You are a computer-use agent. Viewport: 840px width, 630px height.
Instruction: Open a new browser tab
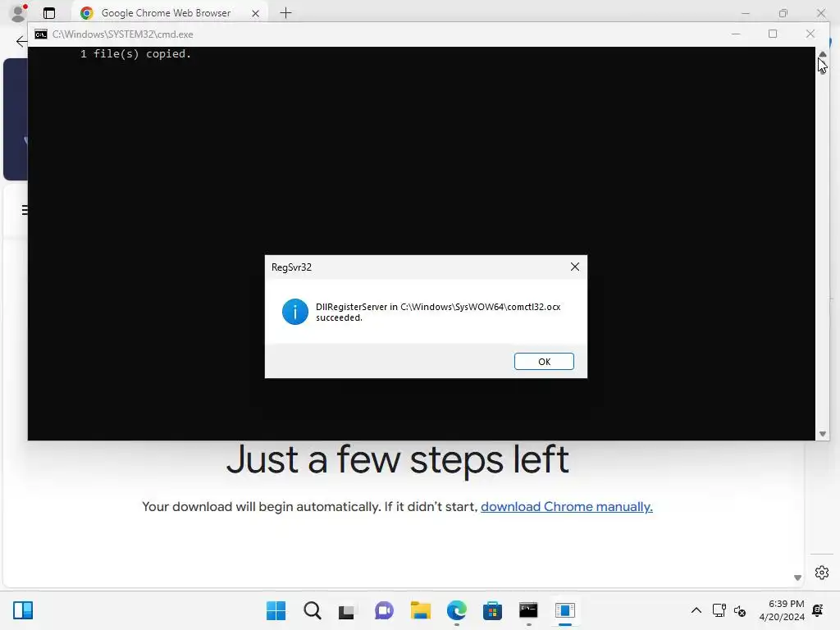(285, 13)
